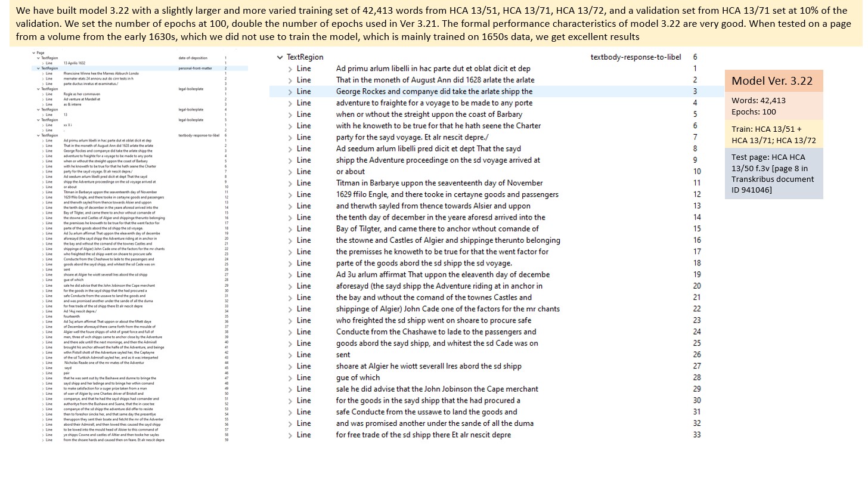This screenshot has height=486, width=868.
Task: Click the 'Model Ver. 3.22' orange header box
Action: [x=773, y=81]
